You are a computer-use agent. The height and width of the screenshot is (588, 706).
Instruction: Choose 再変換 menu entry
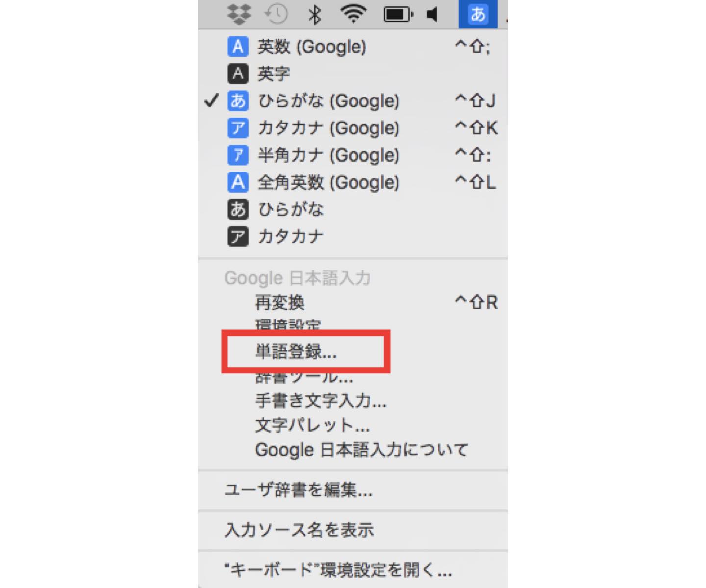[x=353, y=302]
